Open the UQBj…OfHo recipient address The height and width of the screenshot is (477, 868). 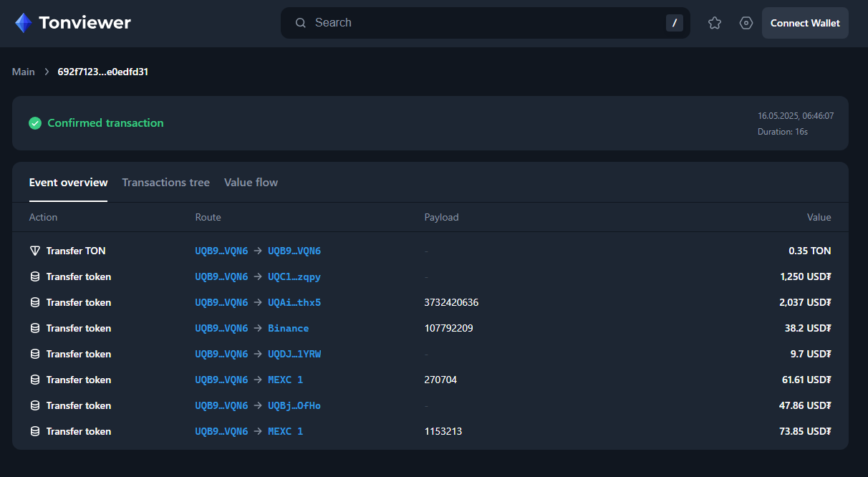click(x=294, y=405)
